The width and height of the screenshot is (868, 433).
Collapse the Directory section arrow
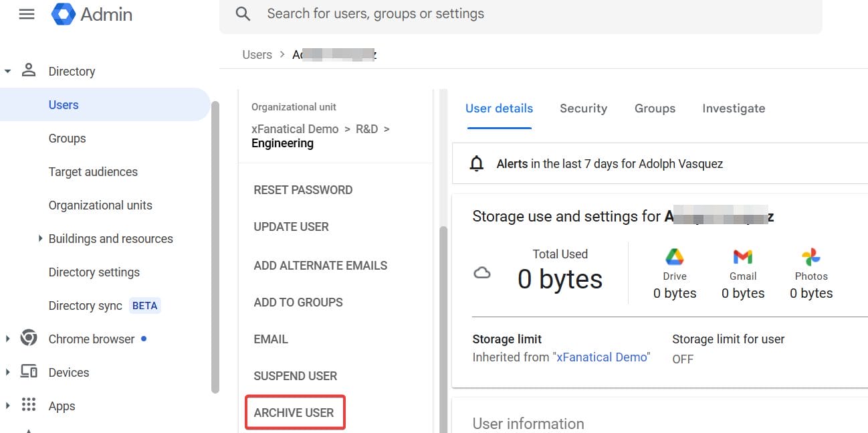pos(7,71)
